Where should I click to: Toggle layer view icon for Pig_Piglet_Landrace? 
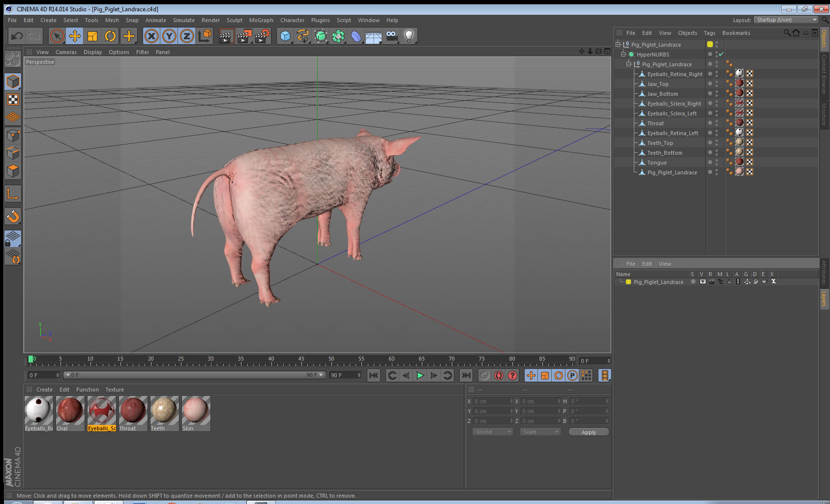click(x=703, y=281)
